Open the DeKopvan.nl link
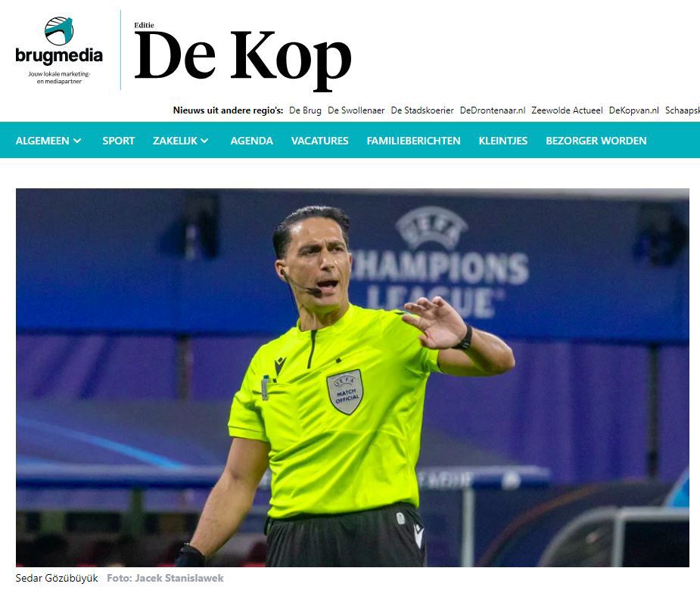The image size is (700, 596). tap(634, 110)
